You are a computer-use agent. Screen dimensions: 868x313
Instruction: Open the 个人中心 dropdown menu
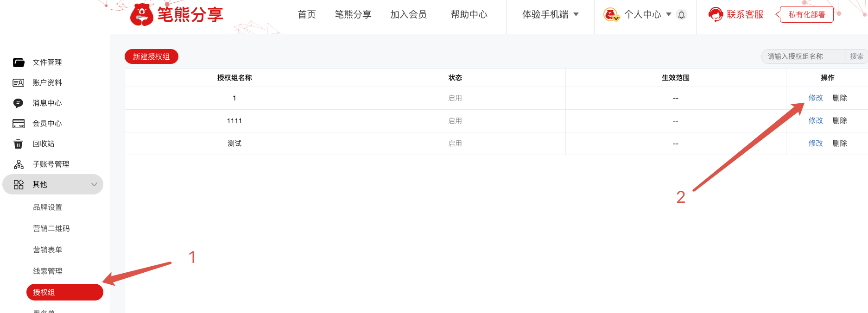coord(647,15)
